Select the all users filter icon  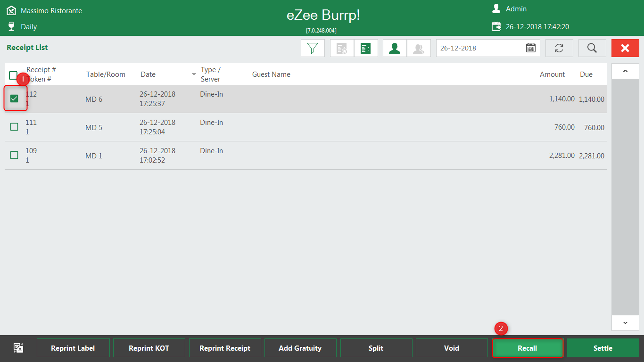tap(419, 48)
